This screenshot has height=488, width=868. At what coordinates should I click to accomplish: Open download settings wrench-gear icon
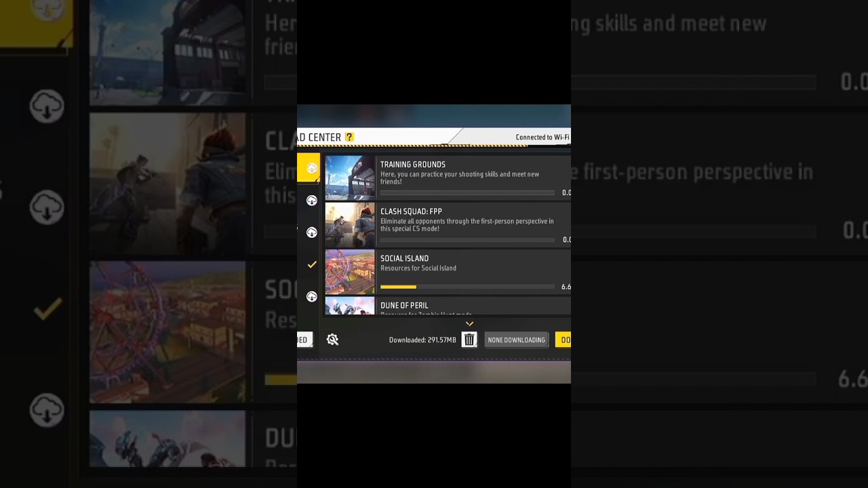pos(332,340)
